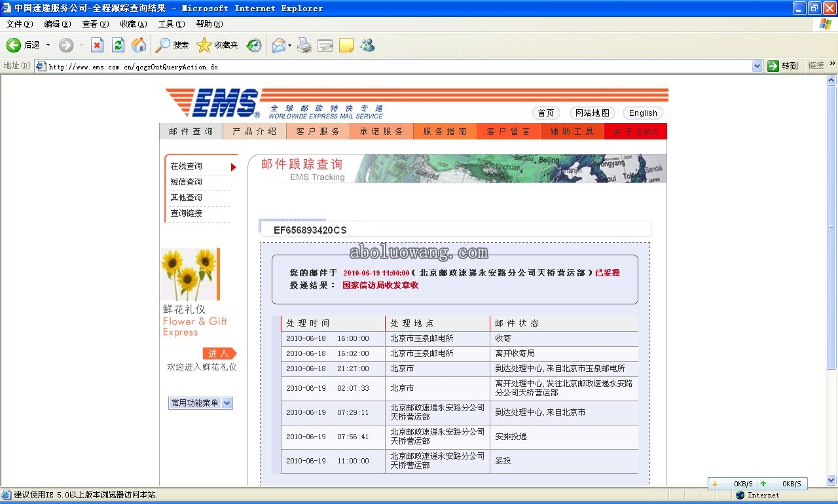Select the 辅助工具 navigation tab
Screen dimensions: 838x504
coord(572,131)
